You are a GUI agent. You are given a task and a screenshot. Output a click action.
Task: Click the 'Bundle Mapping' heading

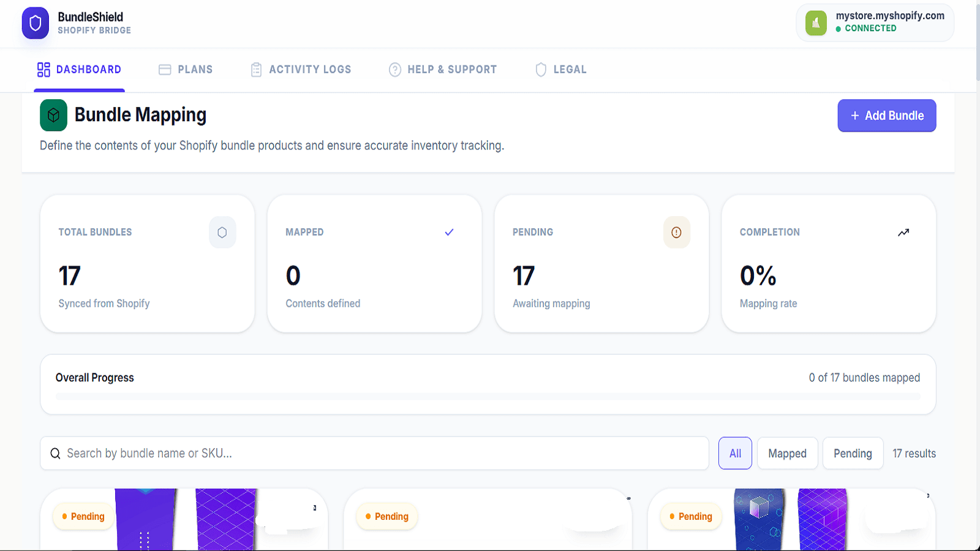(140, 115)
